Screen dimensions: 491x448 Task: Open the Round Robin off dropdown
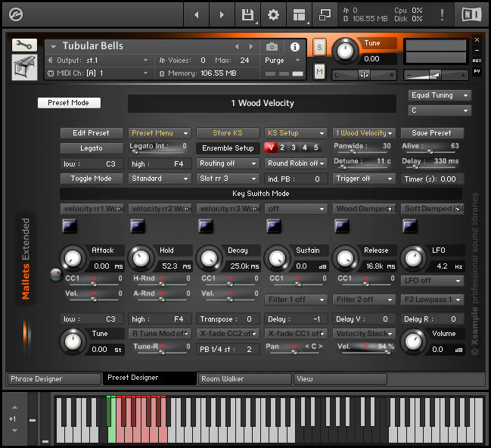296,163
